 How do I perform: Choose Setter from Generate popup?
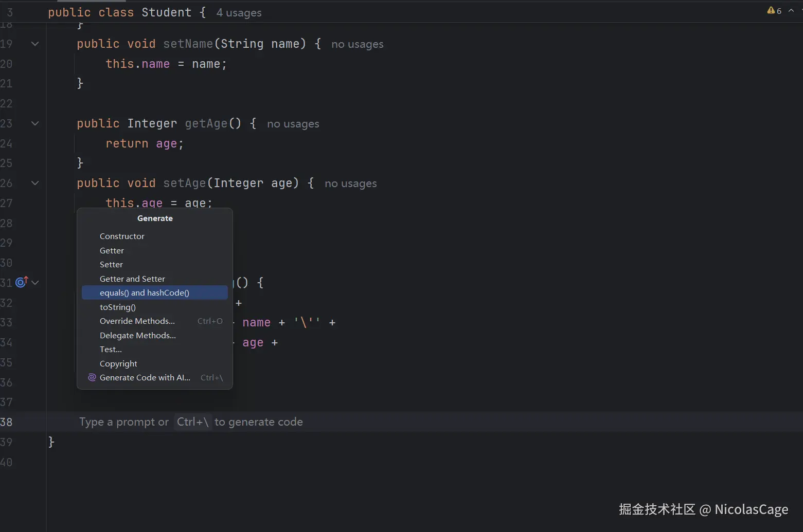tap(154, 264)
